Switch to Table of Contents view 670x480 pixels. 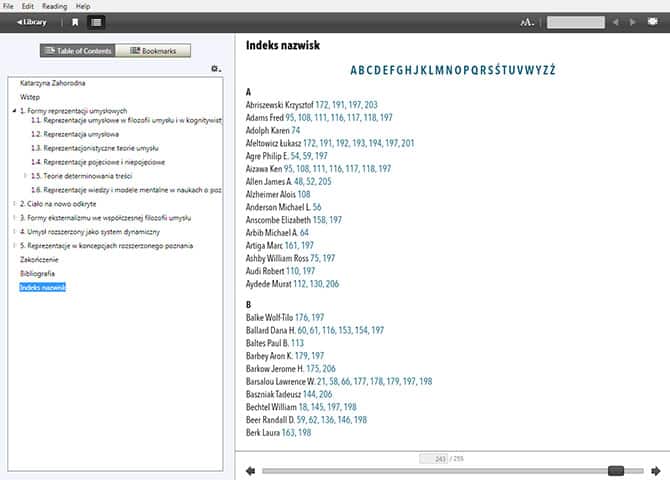(78, 50)
